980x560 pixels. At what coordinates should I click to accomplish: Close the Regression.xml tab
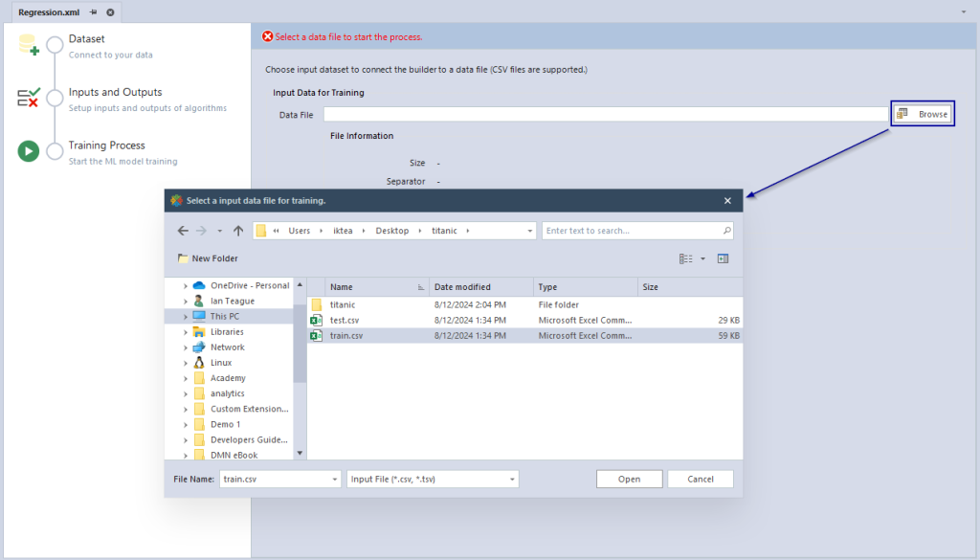point(110,11)
